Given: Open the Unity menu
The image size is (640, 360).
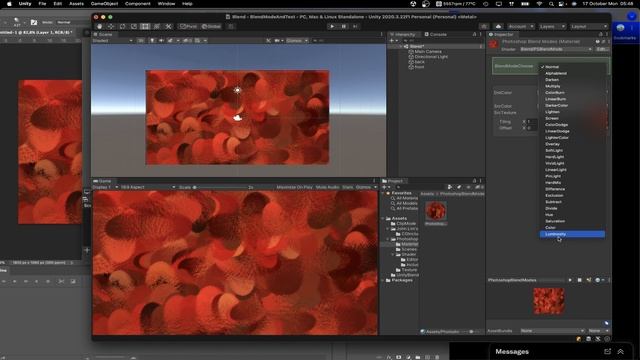Looking at the screenshot, I should point(25,4).
